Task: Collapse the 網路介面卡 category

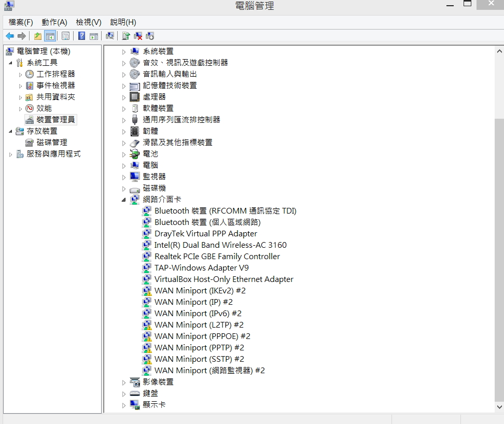Action: (x=123, y=200)
